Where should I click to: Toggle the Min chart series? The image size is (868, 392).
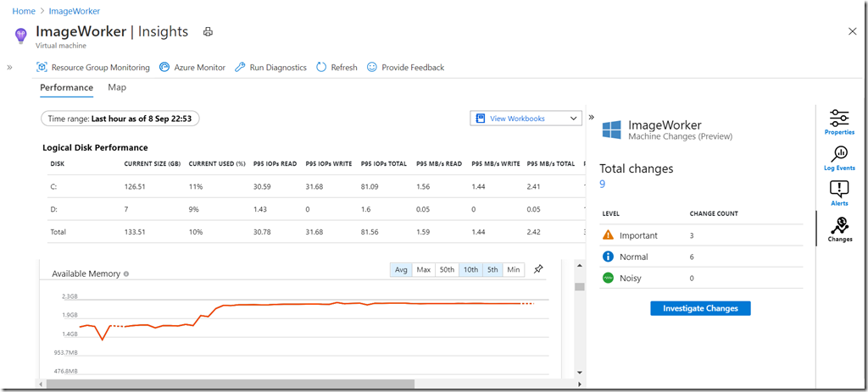[x=514, y=270]
